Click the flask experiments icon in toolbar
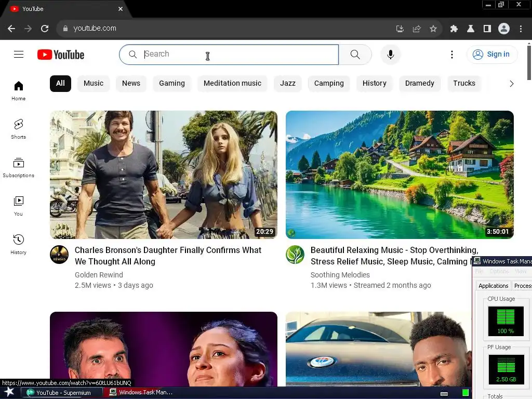This screenshot has height=399, width=532. [471, 29]
